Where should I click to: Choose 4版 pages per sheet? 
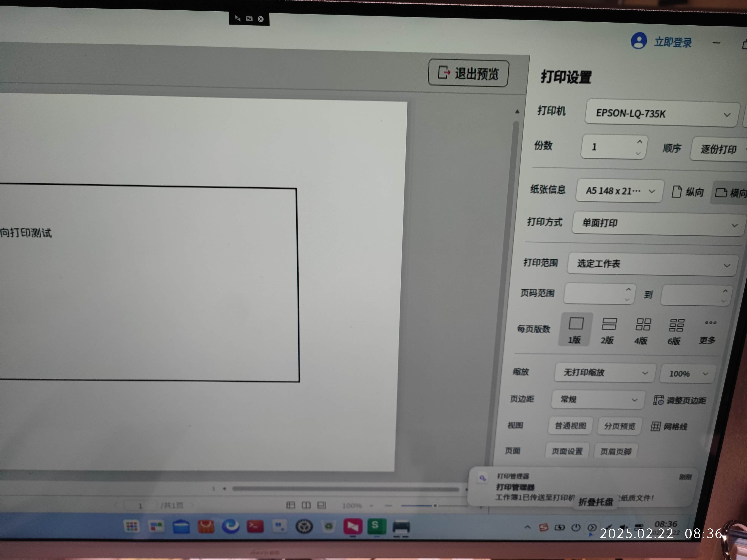642,331
